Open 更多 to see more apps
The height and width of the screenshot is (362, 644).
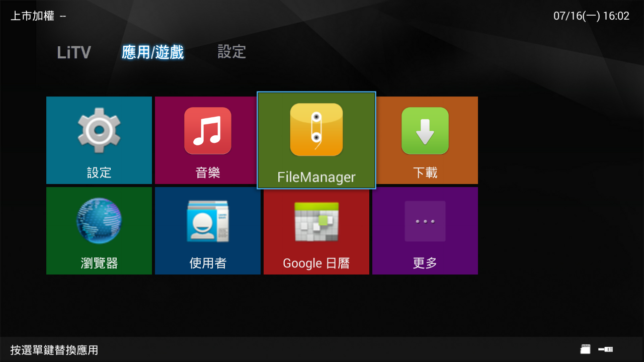(x=425, y=230)
